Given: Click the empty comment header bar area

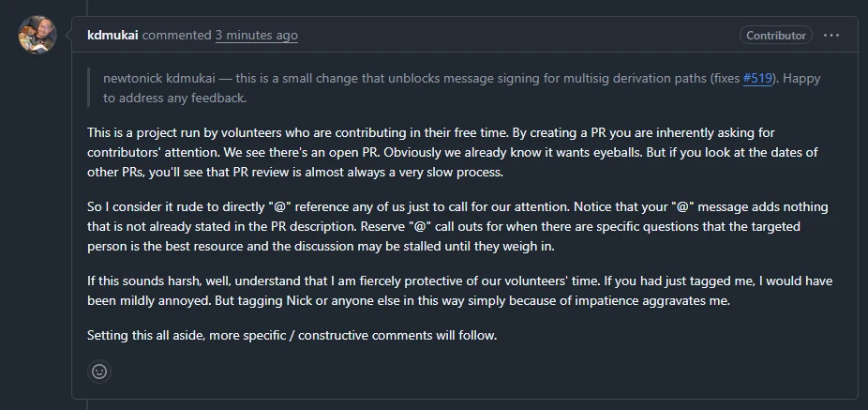Looking at the screenshot, I should click(x=516, y=36).
